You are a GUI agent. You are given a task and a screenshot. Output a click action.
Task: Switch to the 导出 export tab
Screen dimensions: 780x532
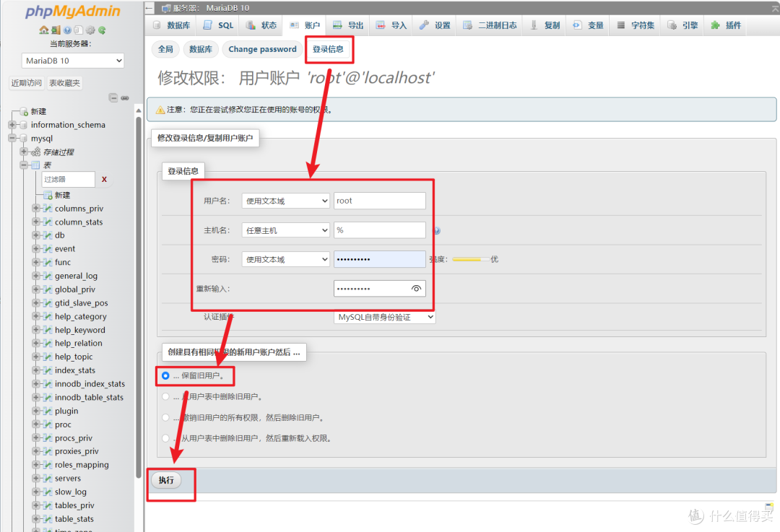(348, 25)
